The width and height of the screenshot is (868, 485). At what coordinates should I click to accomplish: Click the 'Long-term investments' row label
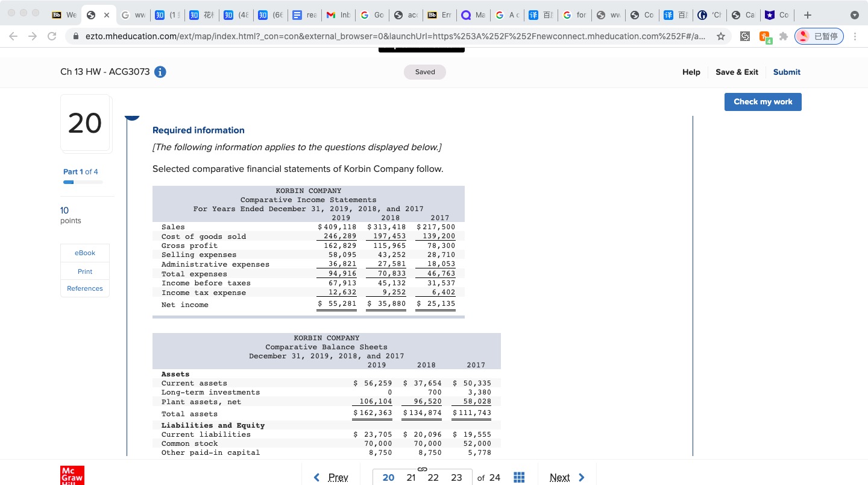click(210, 392)
